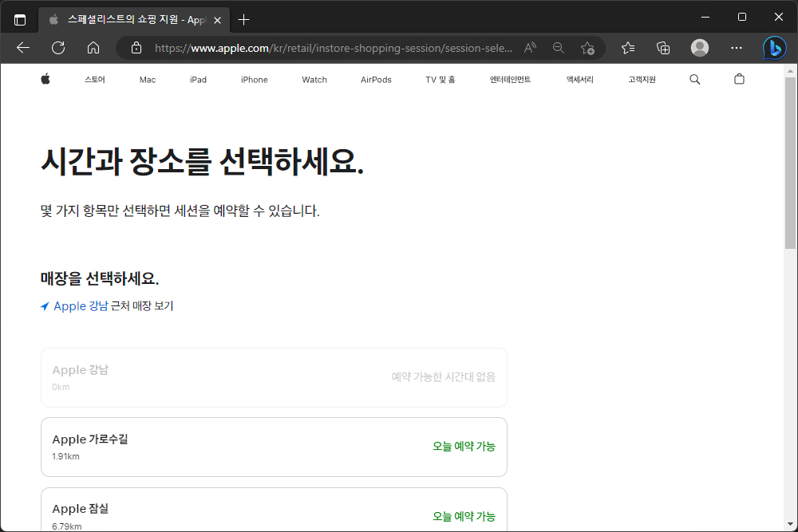Open the iPad menu
Screen dimensions: 798x532
click(x=198, y=79)
